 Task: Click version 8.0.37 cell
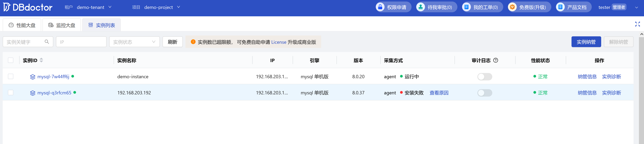(358, 93)
